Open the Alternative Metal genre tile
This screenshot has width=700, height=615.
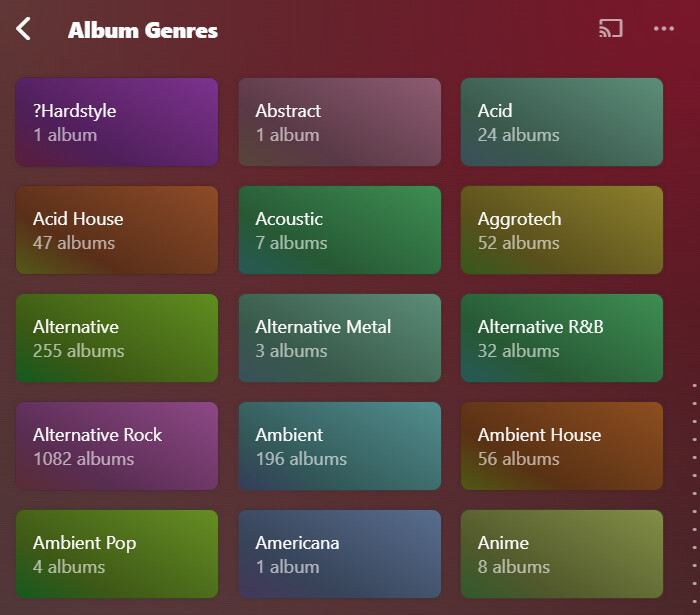(x=339, y=338)
